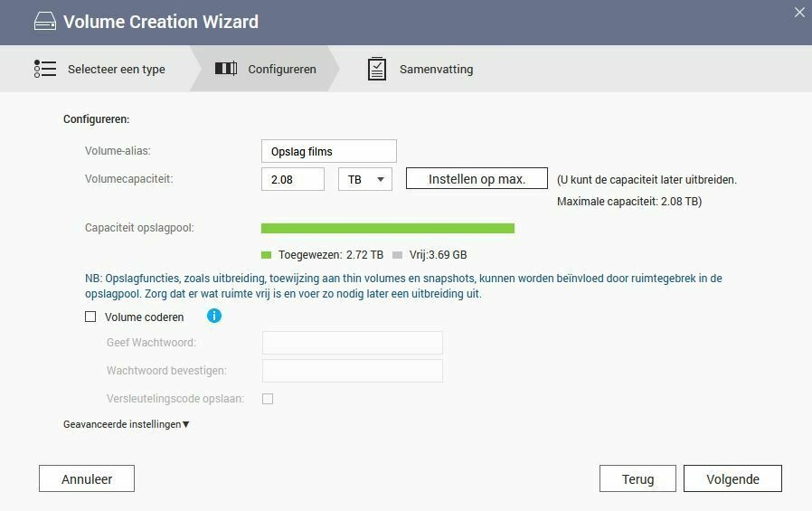Click the Instellen op max. button
812x511 pixels.
[477, 178]
